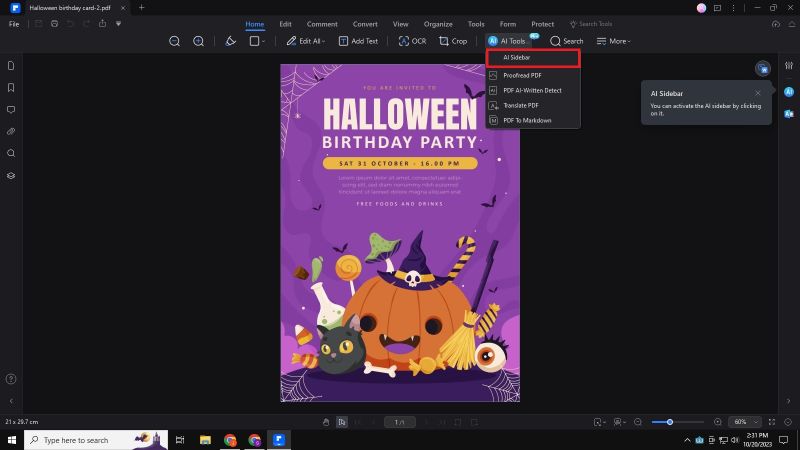Select the OCR tool
The height and width of the screenshot is (450, 800).
[x=411, y=41]
